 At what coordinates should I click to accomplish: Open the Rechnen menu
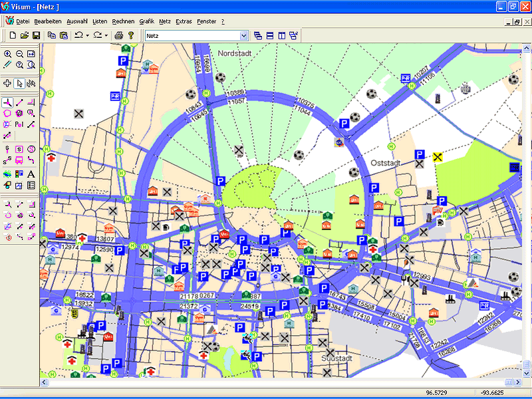tap(123, 21)
